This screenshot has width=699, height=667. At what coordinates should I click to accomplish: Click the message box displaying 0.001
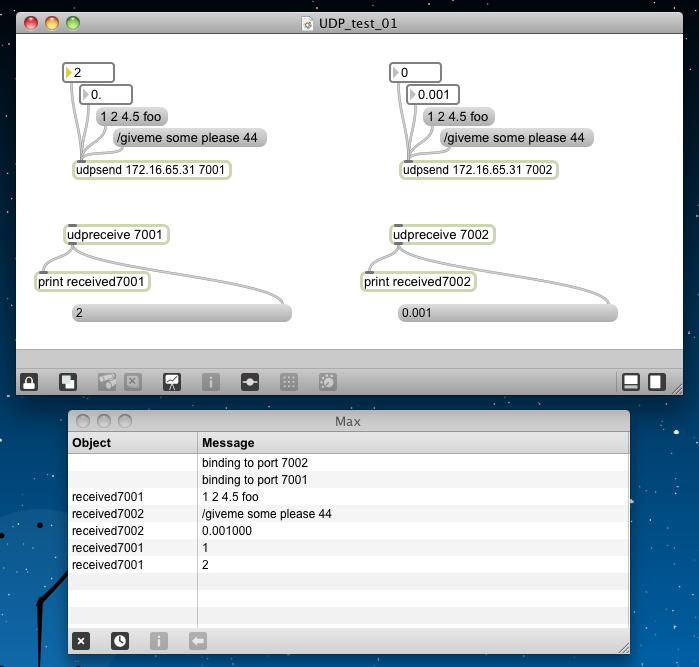[x=508, y=313]
